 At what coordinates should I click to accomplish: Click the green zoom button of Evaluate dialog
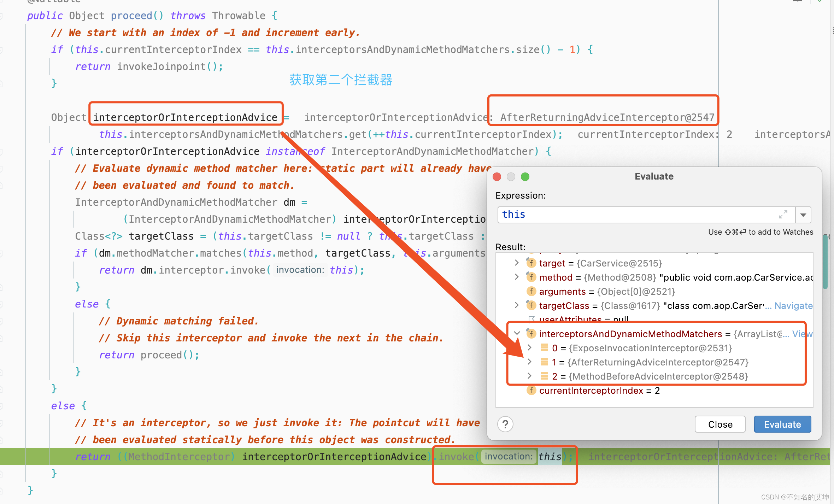[525, 177]
